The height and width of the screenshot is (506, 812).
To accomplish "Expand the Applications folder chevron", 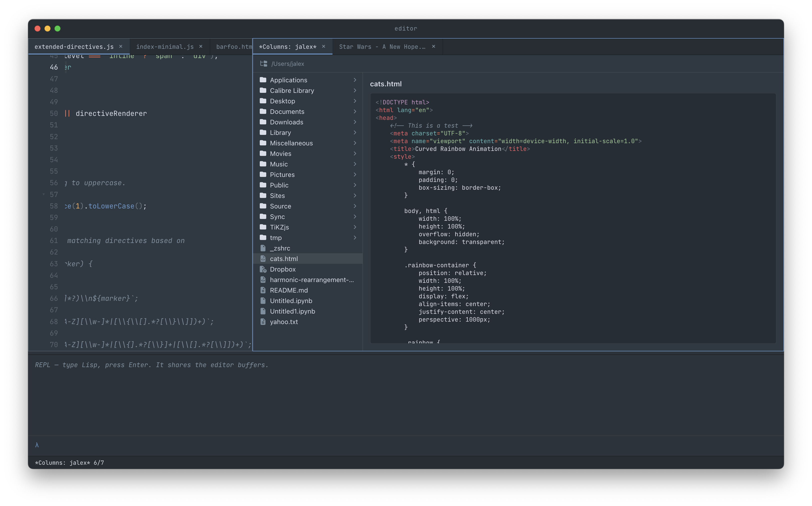I will 355,80.
